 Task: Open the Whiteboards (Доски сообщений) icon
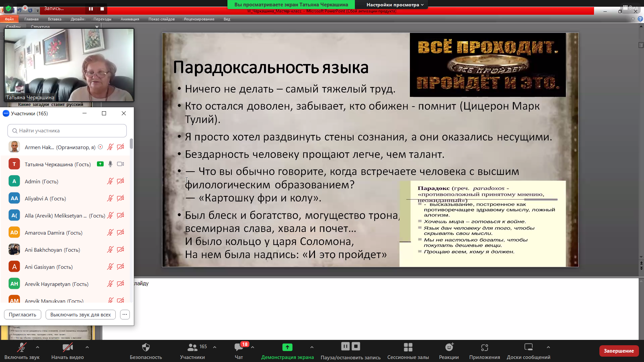pos(528,347)
